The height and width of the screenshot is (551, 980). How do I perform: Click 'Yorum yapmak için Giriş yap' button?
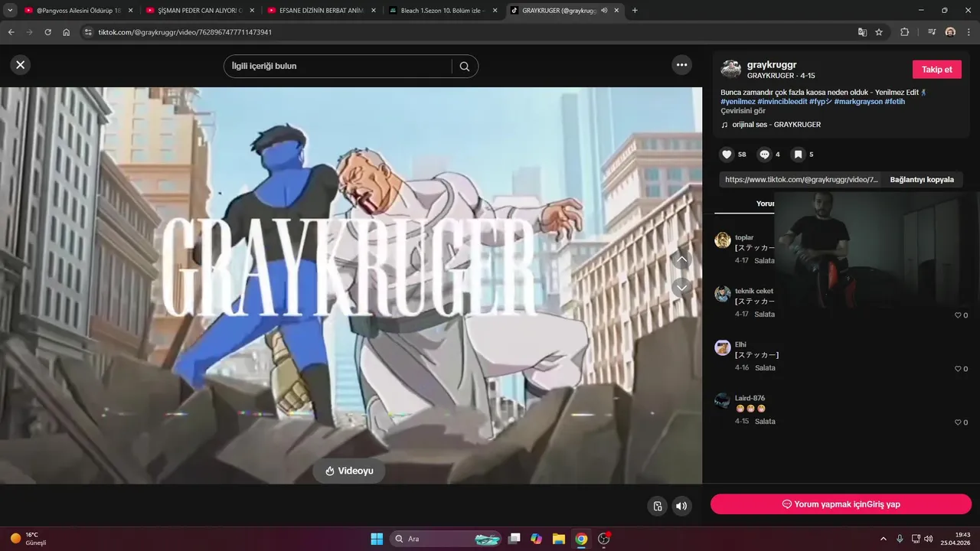tap(841, 504)
